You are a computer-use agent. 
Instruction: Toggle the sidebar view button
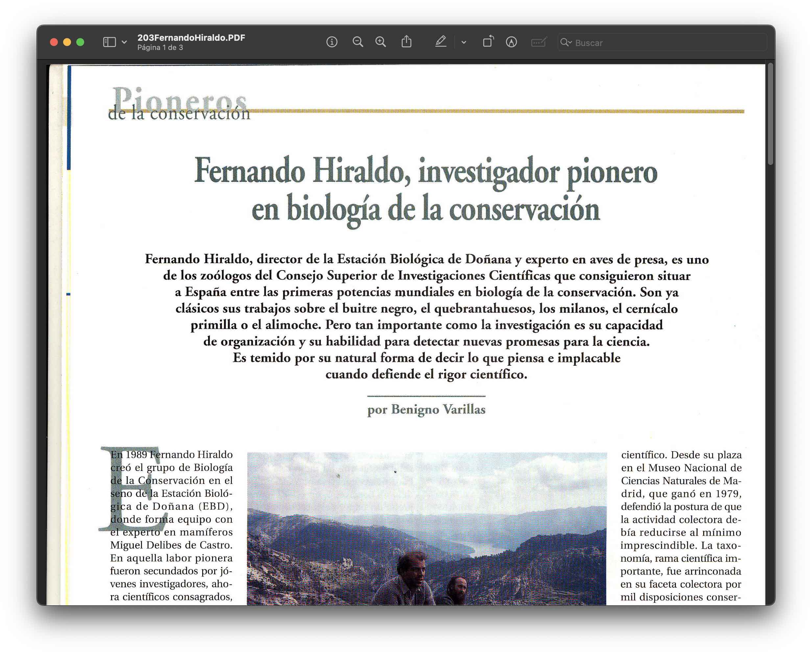(109, 42)
